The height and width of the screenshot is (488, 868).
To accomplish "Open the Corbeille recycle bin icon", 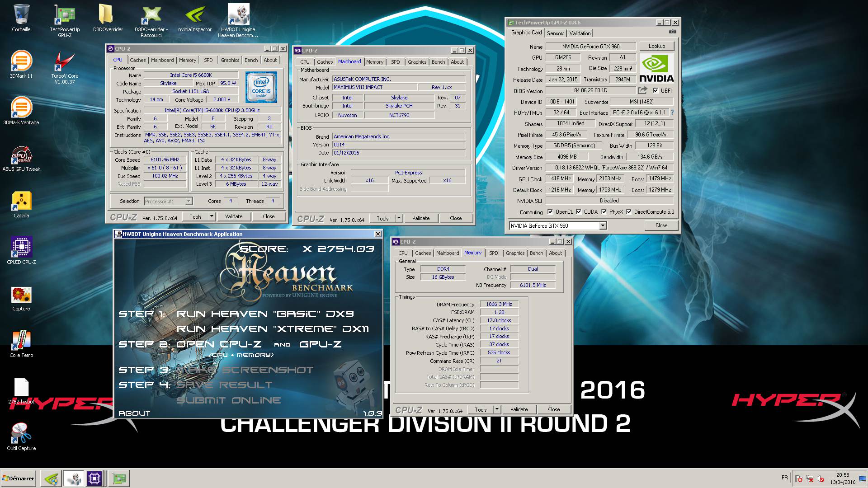I will 21,18.
